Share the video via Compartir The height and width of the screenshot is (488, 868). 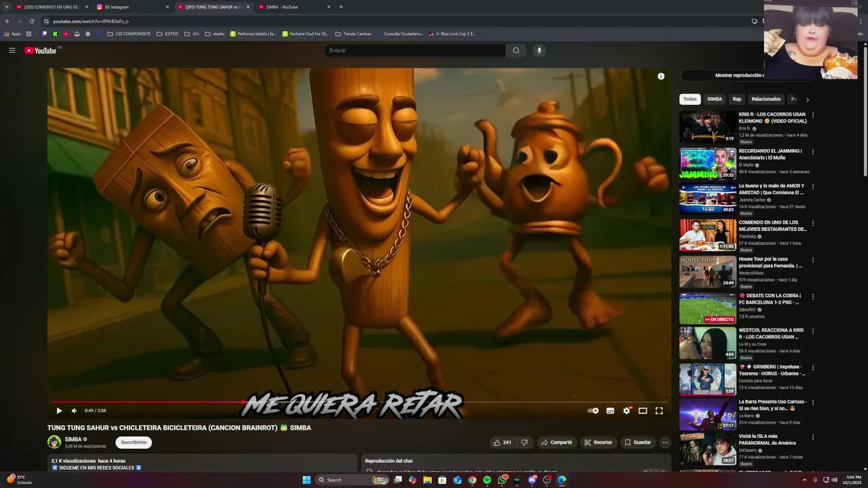pos(556,443)
